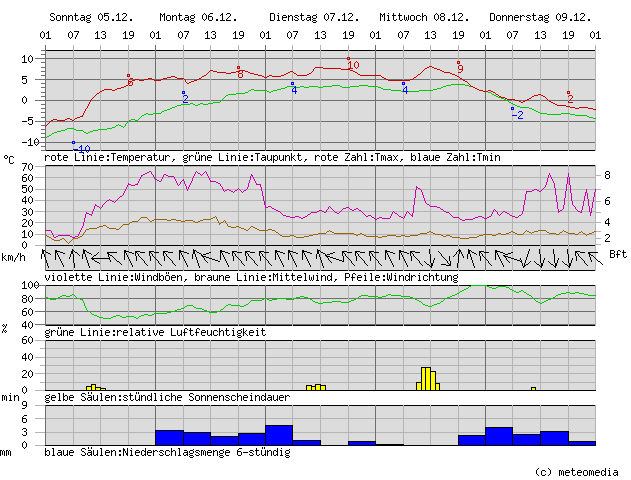Click the blue Tmin value '2' on Monday

(185, 99)
